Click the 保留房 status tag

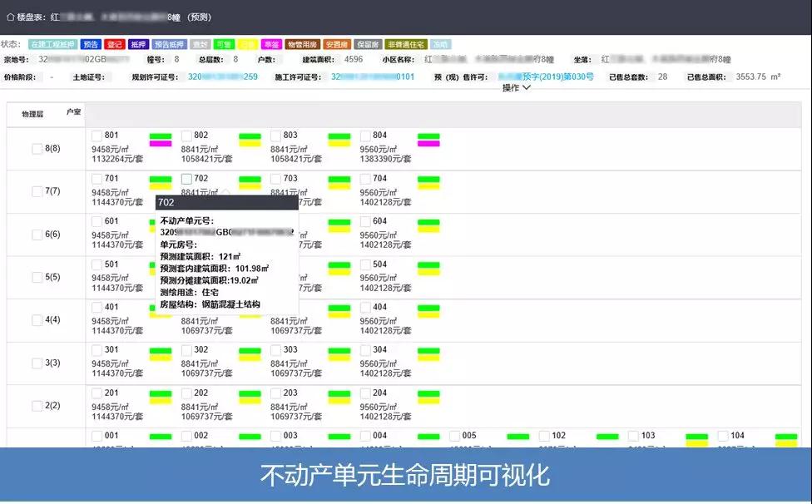(x=368, y=44)
